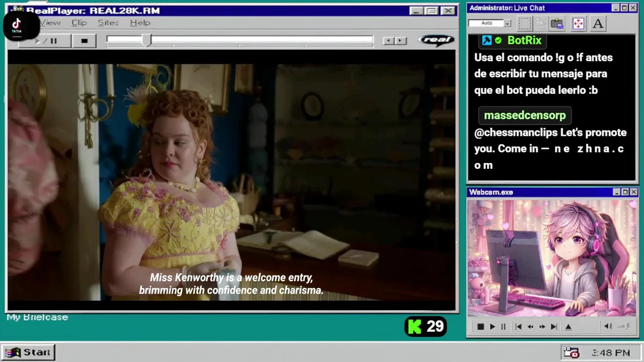This screenshot has width=644, height=362.
Task: Click the massedcensorp username in chat
Action: 525,115
